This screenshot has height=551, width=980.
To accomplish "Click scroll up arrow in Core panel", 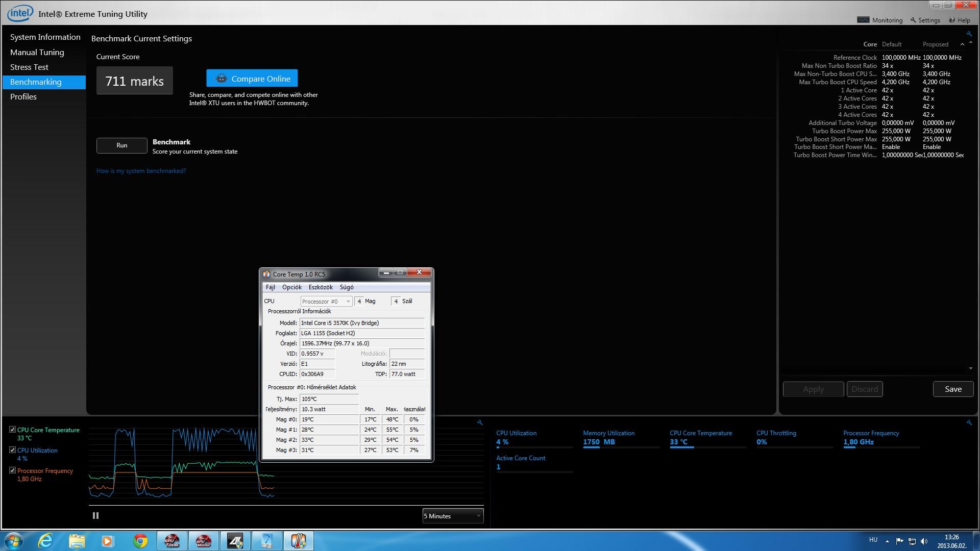I will 971,42.
